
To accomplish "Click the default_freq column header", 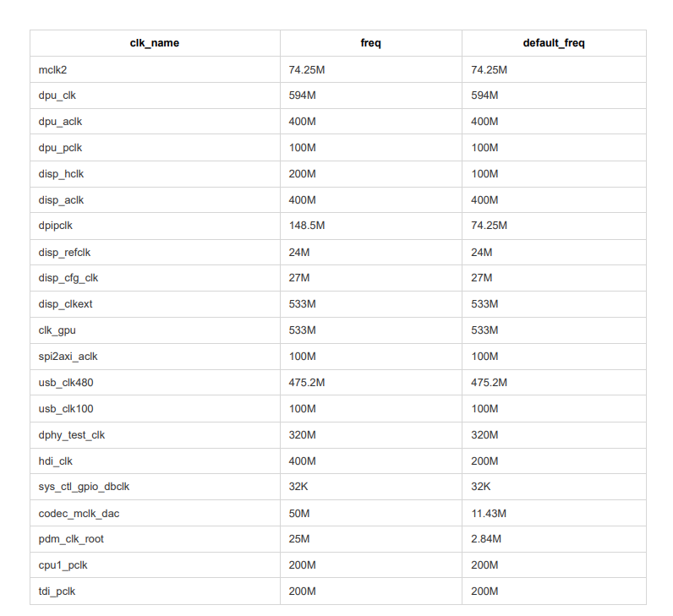I will [x=554, y=43].
